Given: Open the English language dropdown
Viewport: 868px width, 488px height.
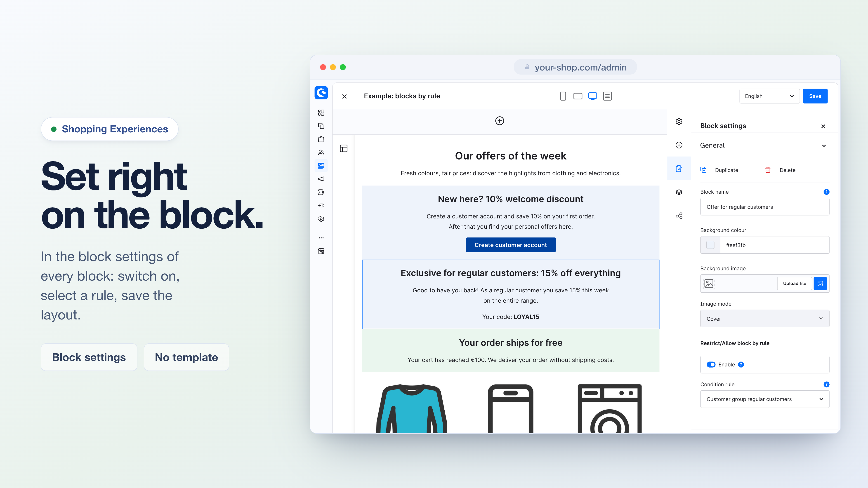Looking at the screenshot, I should [769, 96].
